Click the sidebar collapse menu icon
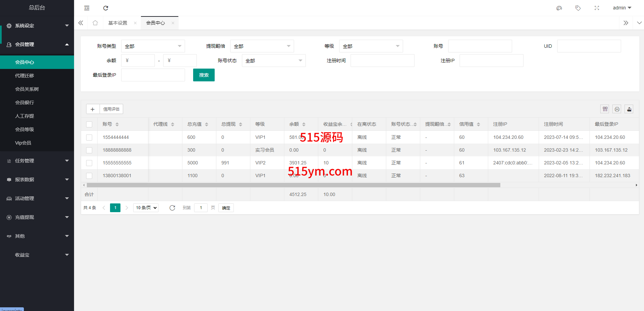 click(87, 8)
